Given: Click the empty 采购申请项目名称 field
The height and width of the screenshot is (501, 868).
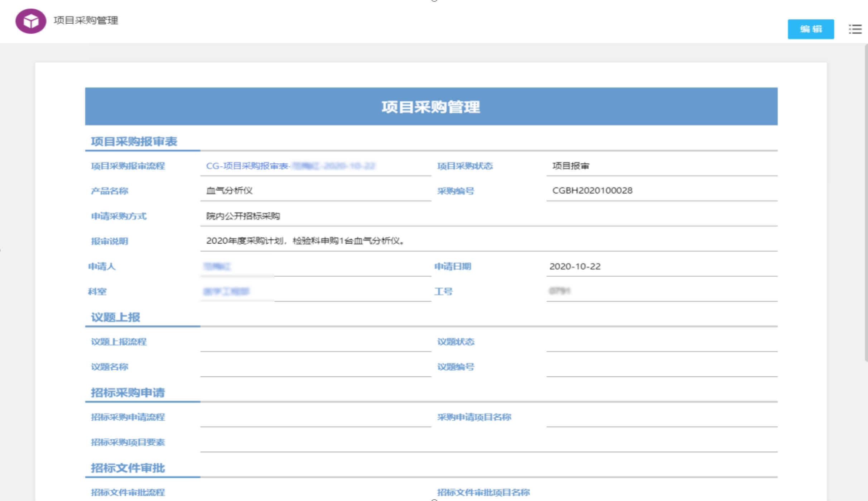Looking at the screenshot, I should coord(662,417).
